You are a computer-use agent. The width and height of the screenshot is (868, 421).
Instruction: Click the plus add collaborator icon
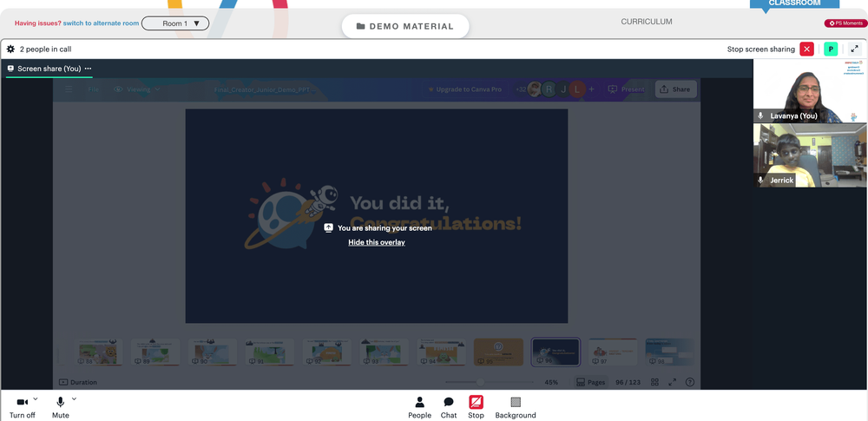591,89
